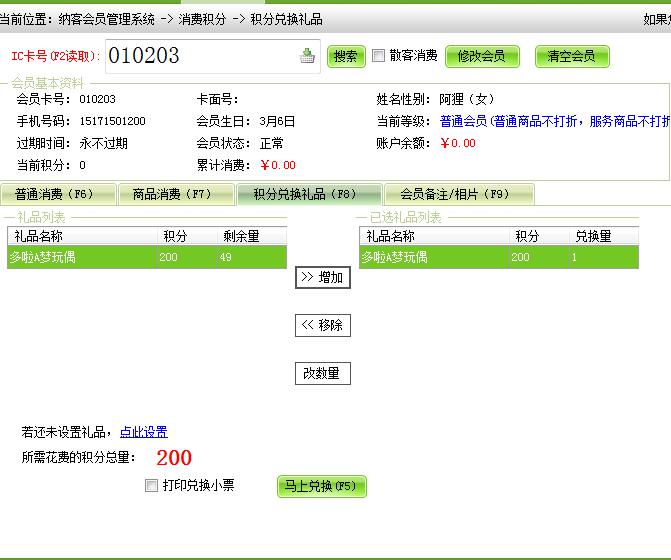Toggle the 散客消费 checkbox

pyautogui.click(x=378, y=56)
